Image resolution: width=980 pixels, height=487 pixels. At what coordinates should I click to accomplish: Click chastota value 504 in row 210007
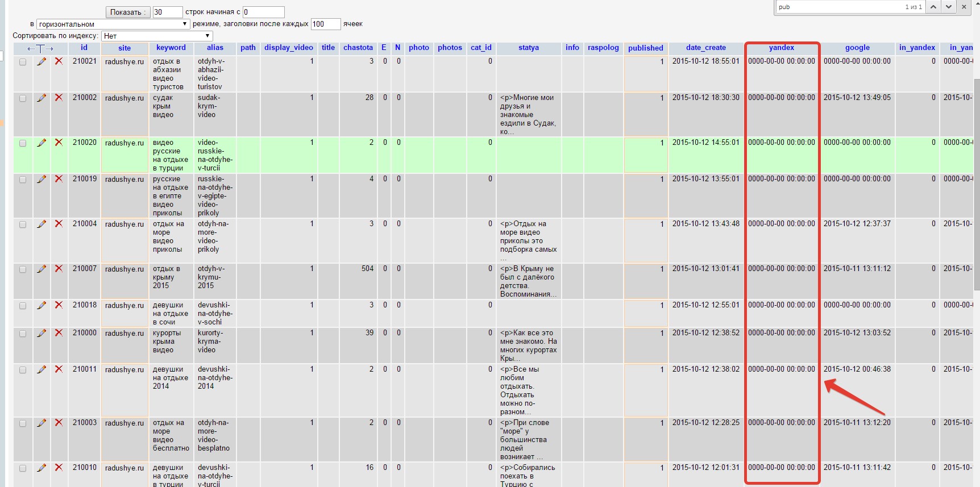point(367,269)
